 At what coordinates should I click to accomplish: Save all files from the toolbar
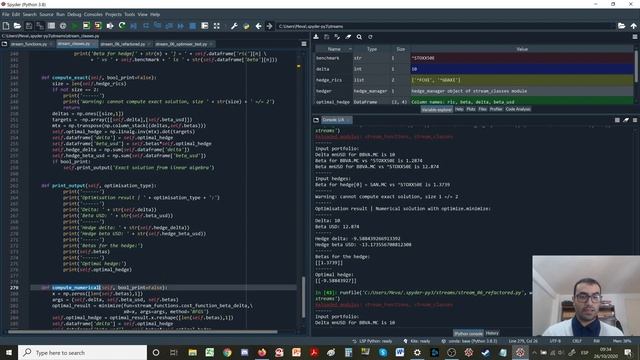(40, 26)
